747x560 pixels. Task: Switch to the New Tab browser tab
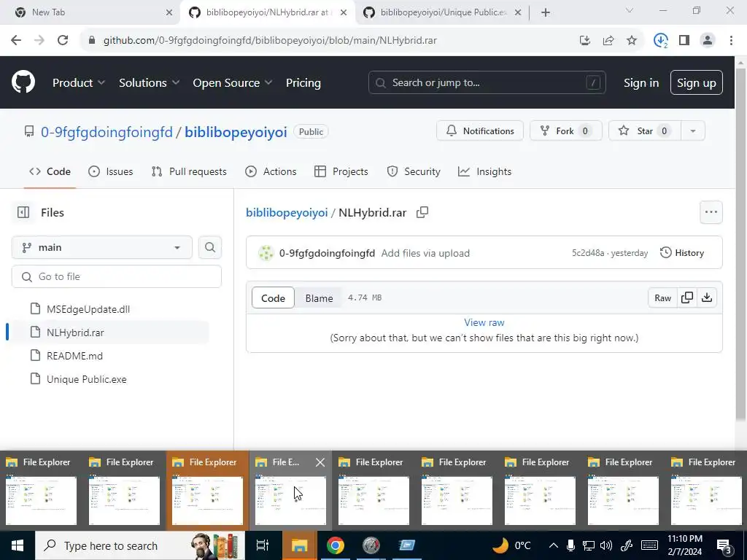click(90, 12)
